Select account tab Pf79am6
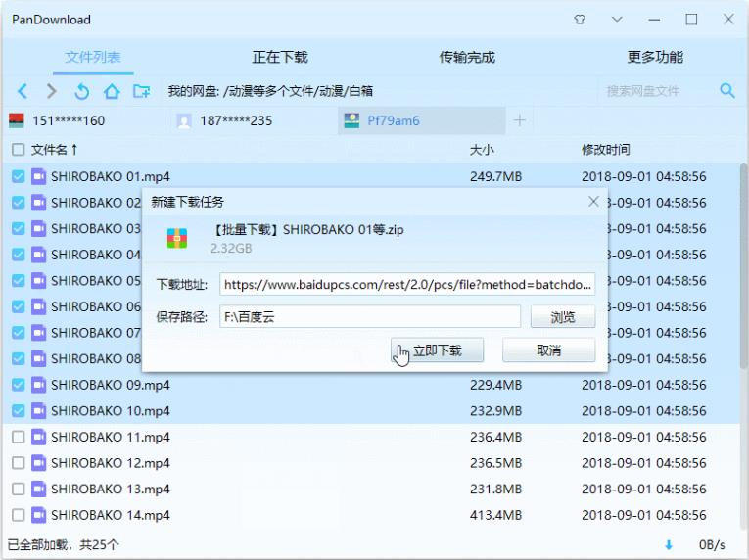 point(422,120)
